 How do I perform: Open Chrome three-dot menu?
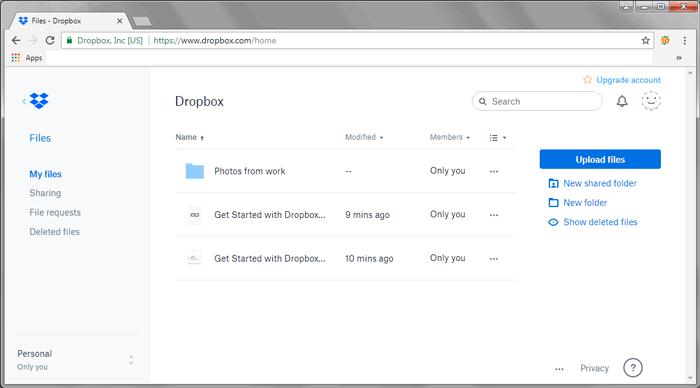coord(685,41)
